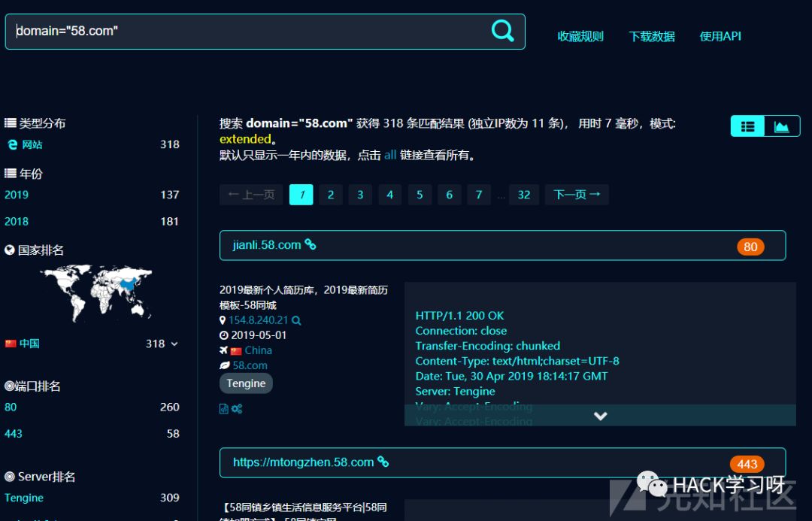
Task: Open 使用API link
Action: pyautogui.click(x=720, y=36)
